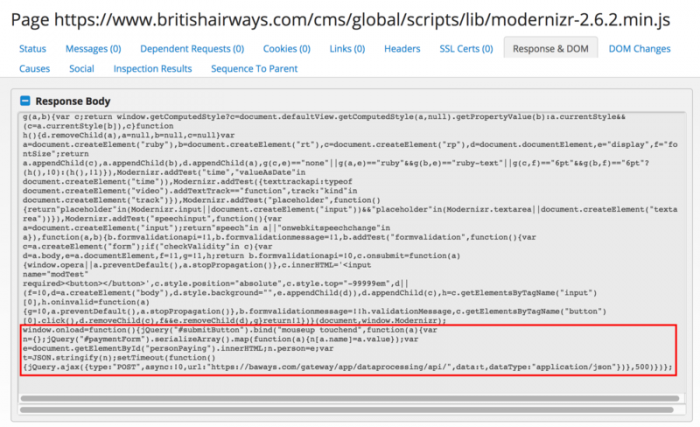View the Social tab
Image resolution: width=700 pixels, height=427 pixels.
tap(82, 68)
